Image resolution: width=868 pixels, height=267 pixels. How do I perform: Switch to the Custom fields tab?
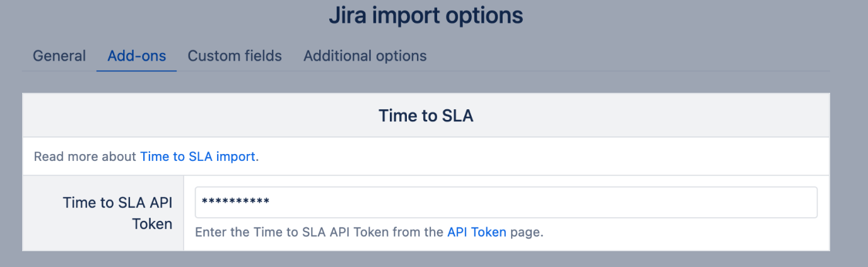(x=235, y=56)
